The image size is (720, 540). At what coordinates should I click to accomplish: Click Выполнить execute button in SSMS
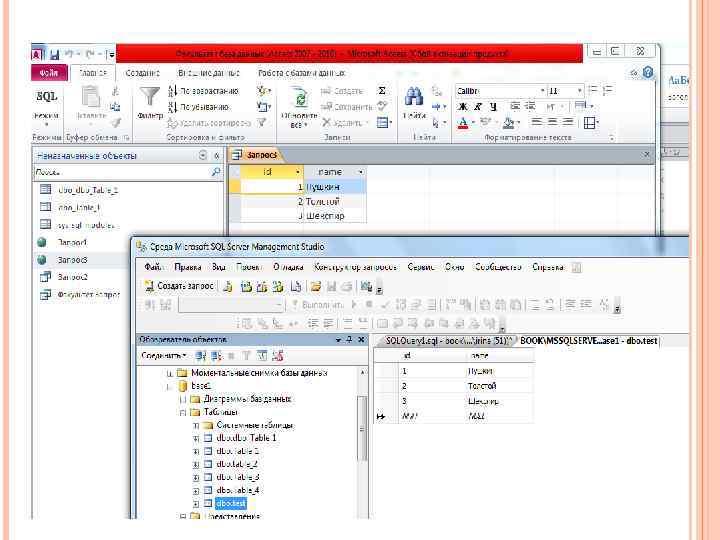point(318,304)
